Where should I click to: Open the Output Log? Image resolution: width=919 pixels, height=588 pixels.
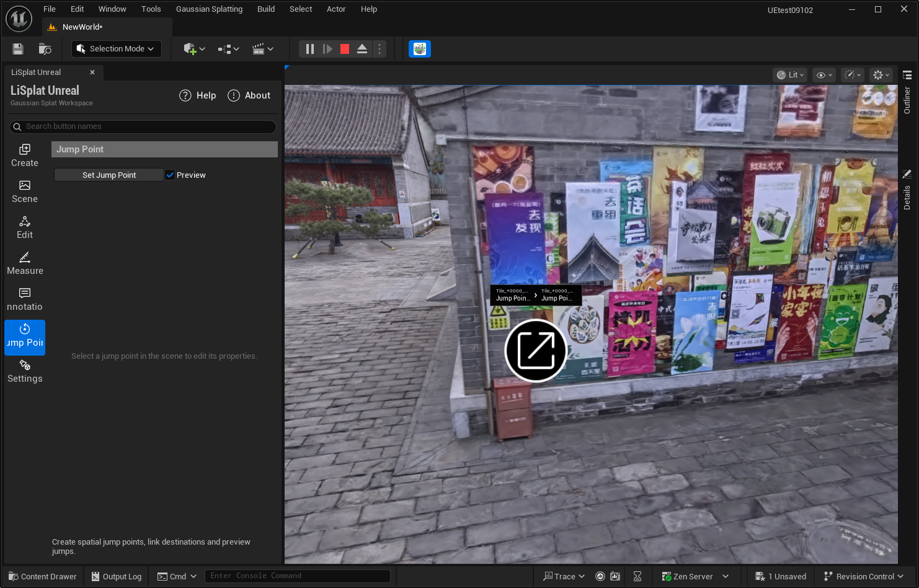click(x=116, y=576)
